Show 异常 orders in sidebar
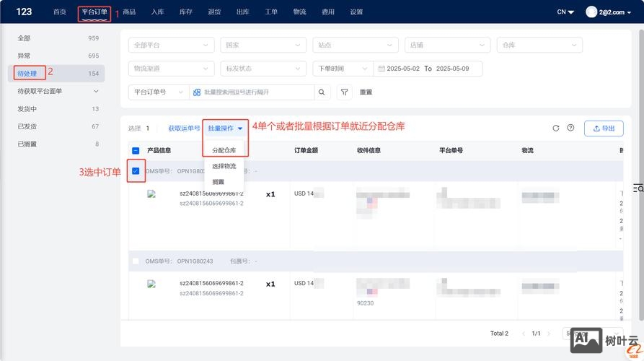The height and width of the screenshot is (361, 644). (56, 56)
